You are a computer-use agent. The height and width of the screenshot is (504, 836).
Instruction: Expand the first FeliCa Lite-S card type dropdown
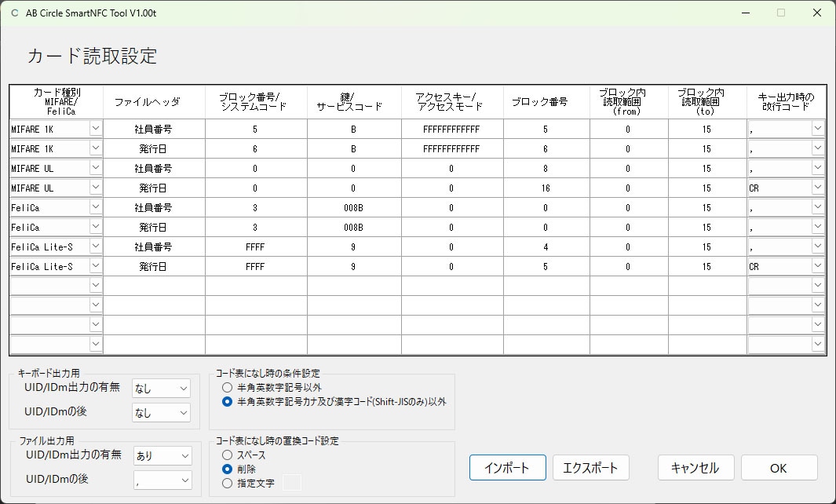tap(96, 247)
